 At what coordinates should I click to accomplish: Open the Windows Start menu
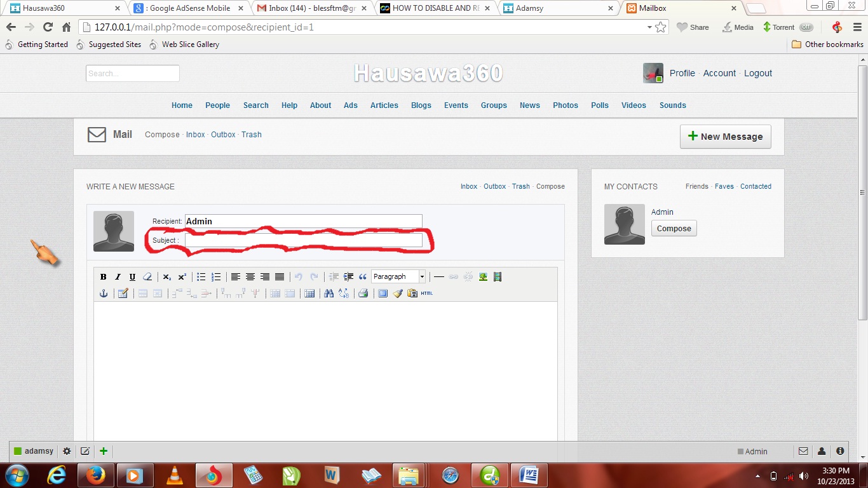point(17,475)
